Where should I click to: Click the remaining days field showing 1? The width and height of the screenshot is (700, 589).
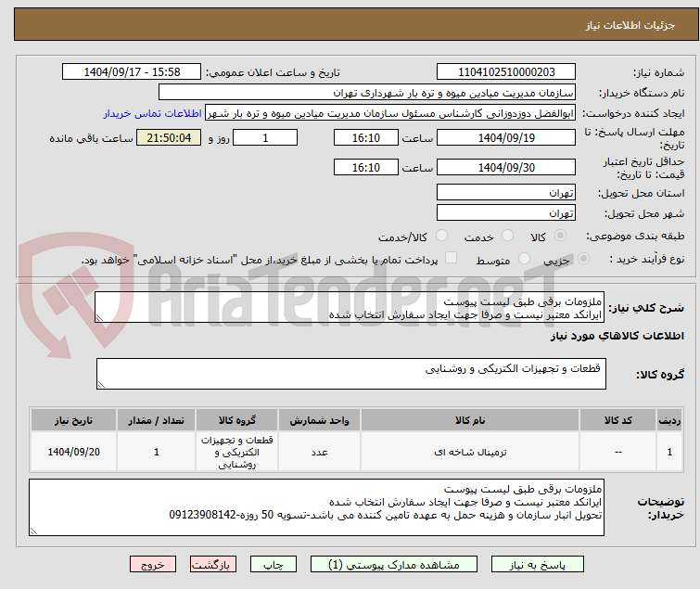[265, 137]
